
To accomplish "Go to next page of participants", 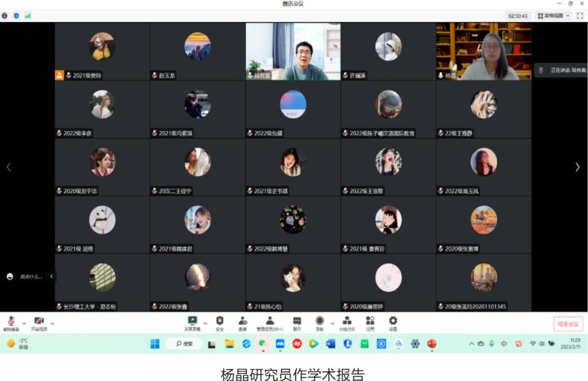I will [577, 167].
